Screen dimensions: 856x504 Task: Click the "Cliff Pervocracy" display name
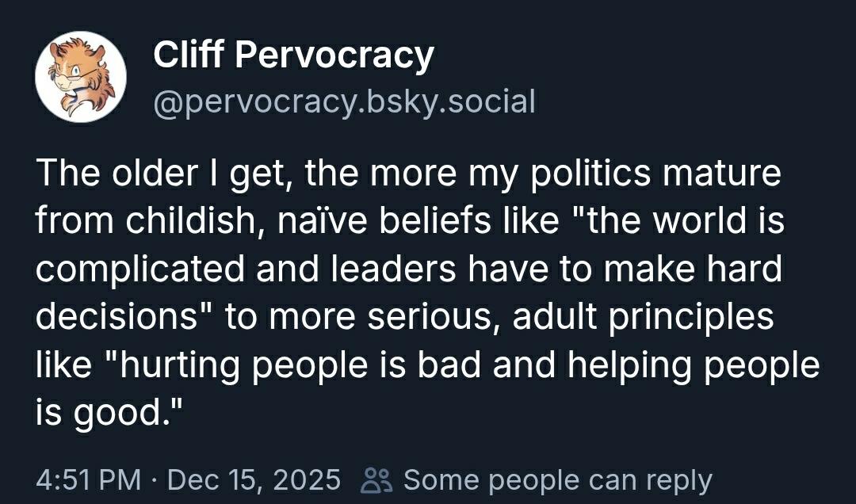293,55
